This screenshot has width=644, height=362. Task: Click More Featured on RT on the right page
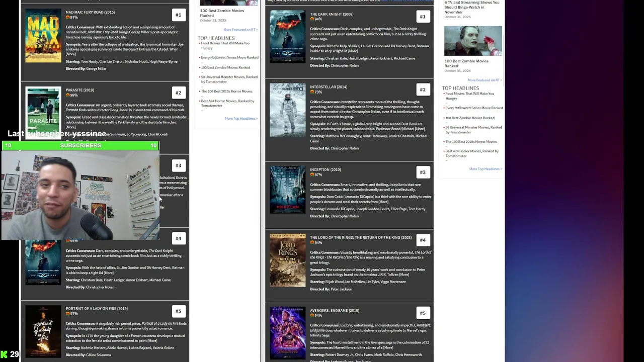click(x=485, y=80)
